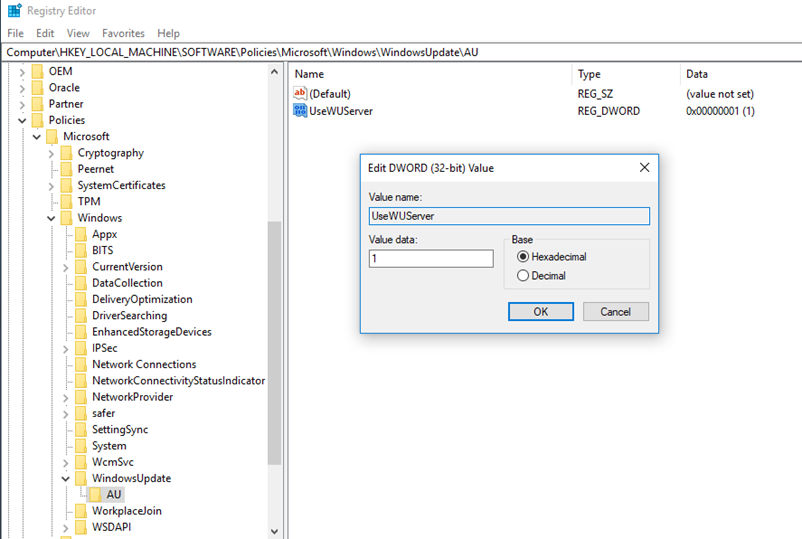This screenshot has width=802, height=539.
Task: Click the tree scrollbar up arrow
Action: [x=275, y=72]
